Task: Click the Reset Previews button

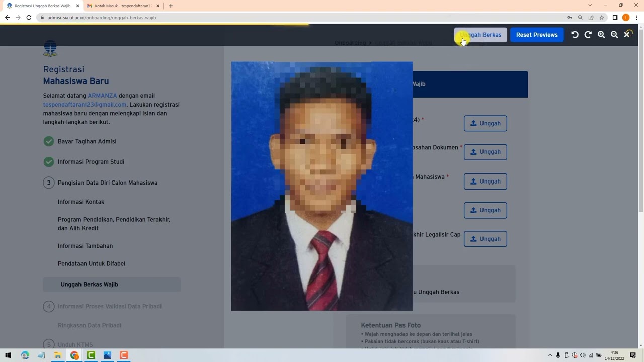Action: tap(537, 35)
